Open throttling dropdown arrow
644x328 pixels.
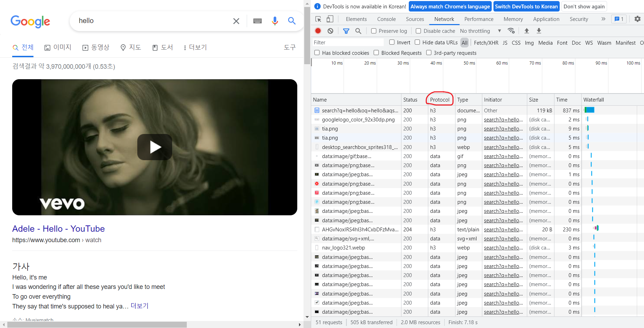click(x=499, y=31)
